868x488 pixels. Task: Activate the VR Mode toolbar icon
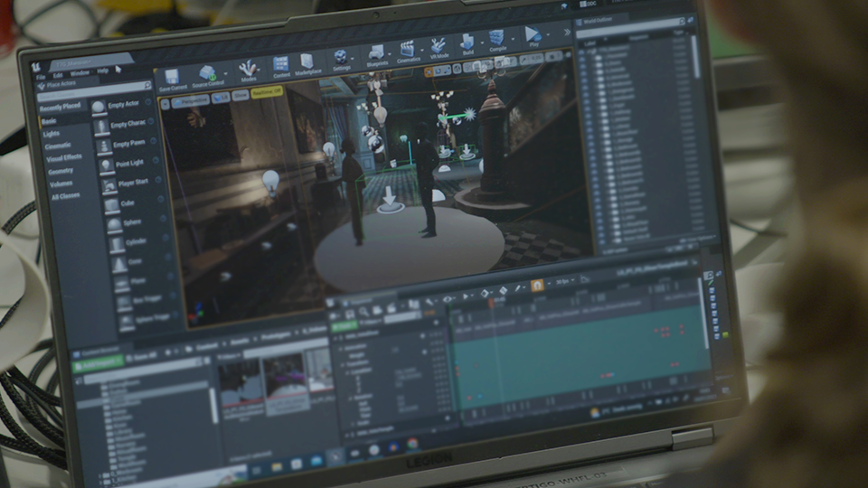point(439,45)
